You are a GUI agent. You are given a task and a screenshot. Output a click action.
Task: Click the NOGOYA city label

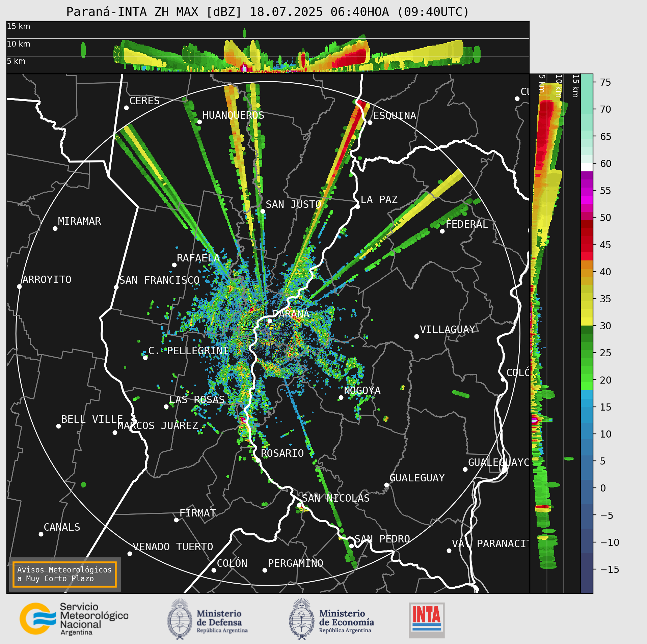tap(362, 391)
